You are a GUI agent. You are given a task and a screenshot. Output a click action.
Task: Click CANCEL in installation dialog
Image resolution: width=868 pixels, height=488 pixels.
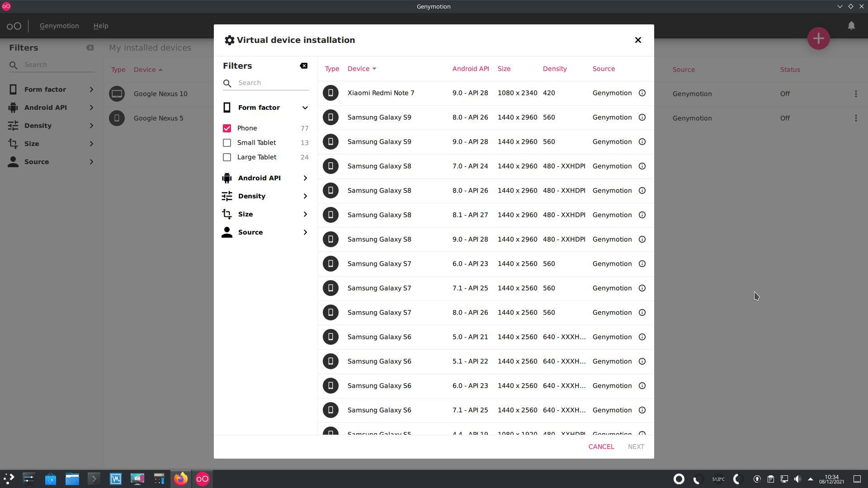(x=601, y=447)
